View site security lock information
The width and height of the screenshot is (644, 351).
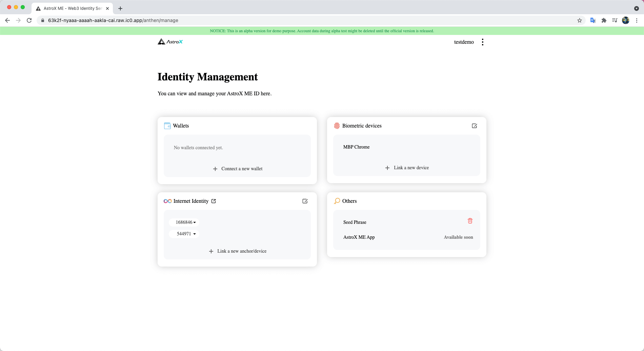[x=43, y=20]
